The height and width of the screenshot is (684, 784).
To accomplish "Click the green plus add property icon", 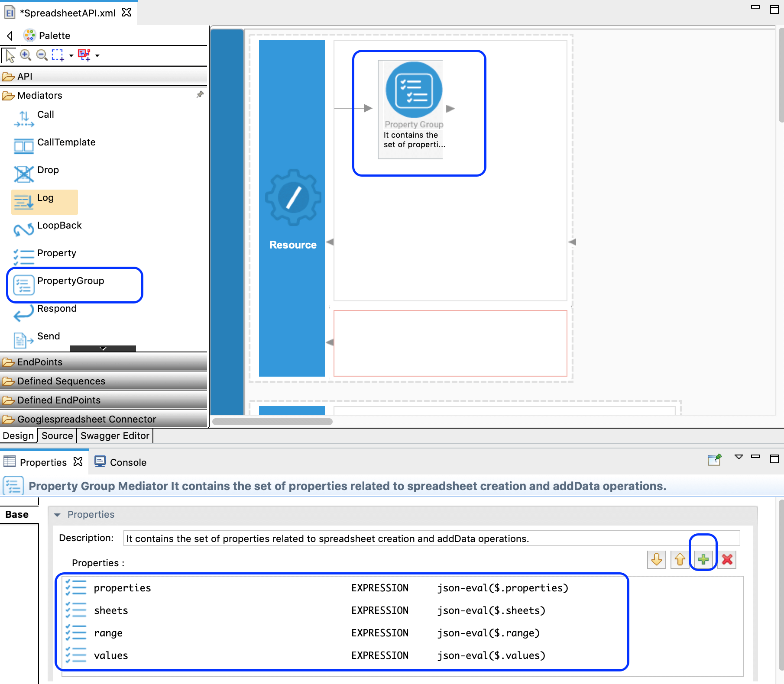I will 703,559.
